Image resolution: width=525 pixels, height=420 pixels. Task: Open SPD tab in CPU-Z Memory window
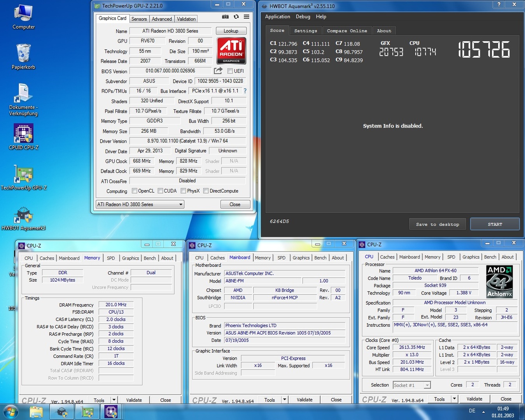[x=111, y=258]
